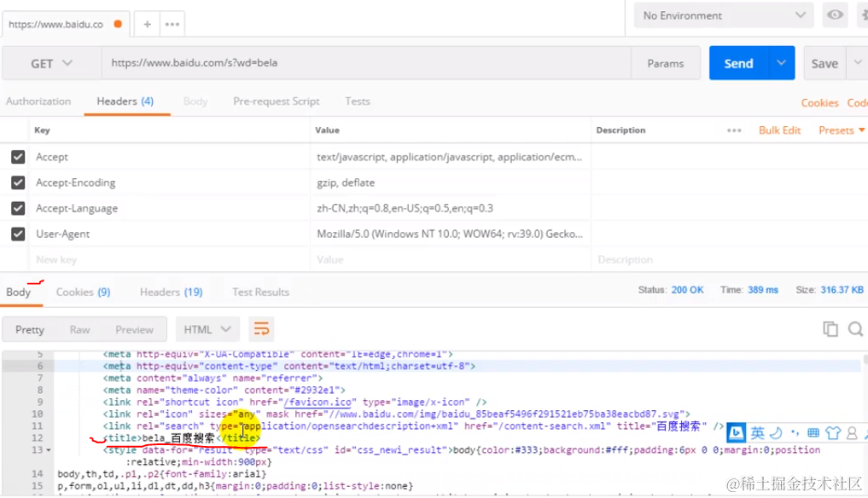Click the environment quick look eye icon
The height and width of the screenshot is (498, 868).
point(835,15)
